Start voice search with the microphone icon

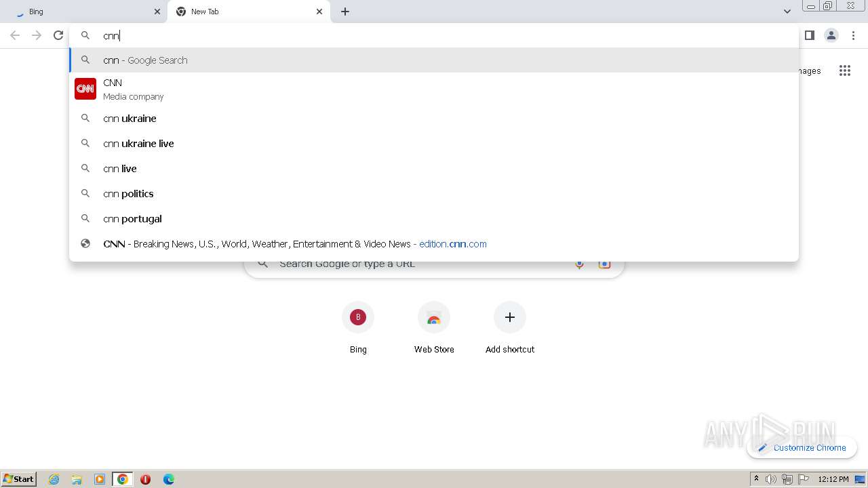pyautogui.click(x=579, y=264)
